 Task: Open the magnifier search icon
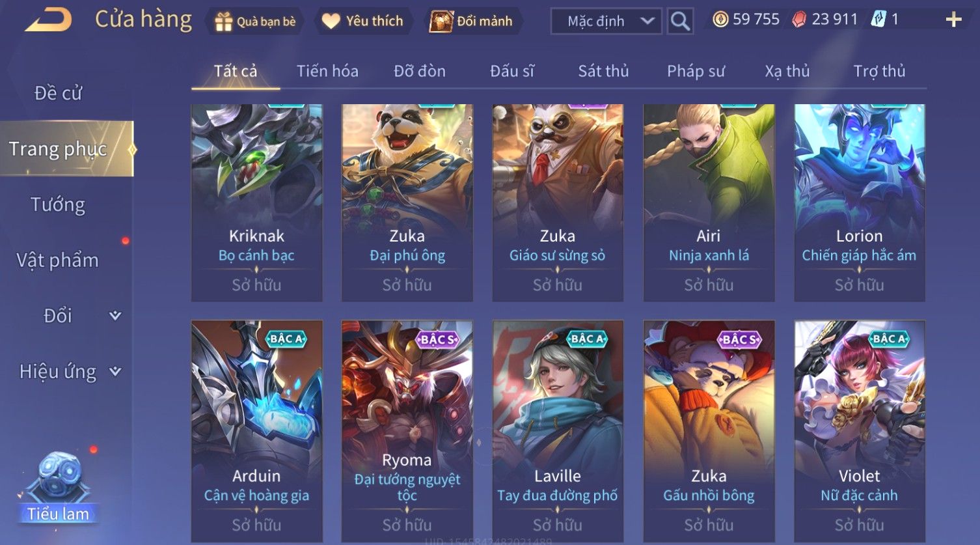point(680,21)
